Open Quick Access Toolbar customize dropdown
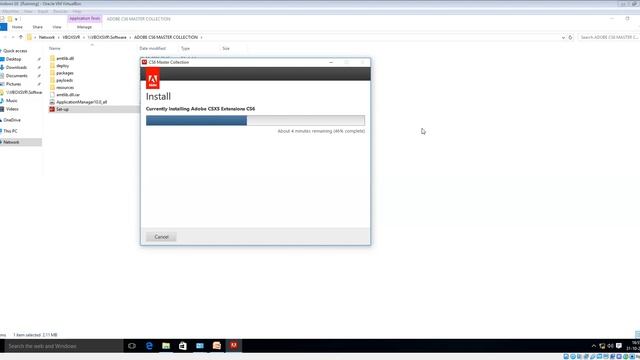Viewport: 640px width, 360px height. click(x=16, y=19)
